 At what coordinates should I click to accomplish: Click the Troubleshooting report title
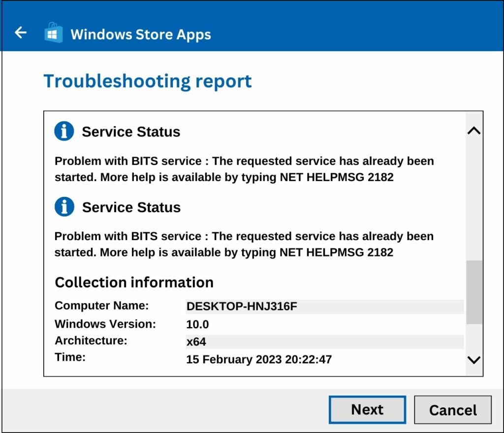(148, 81)
